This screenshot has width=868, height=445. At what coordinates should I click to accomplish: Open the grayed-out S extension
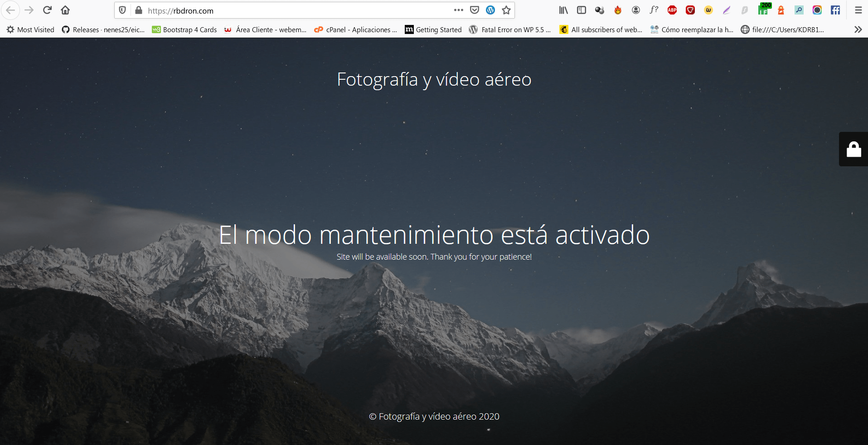tap(745, 10)
